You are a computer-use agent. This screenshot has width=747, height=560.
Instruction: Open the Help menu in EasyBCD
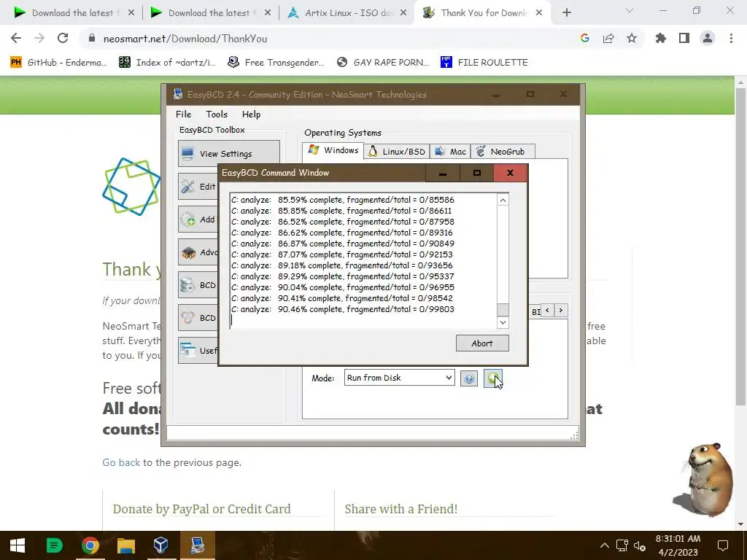pos(251,114)
